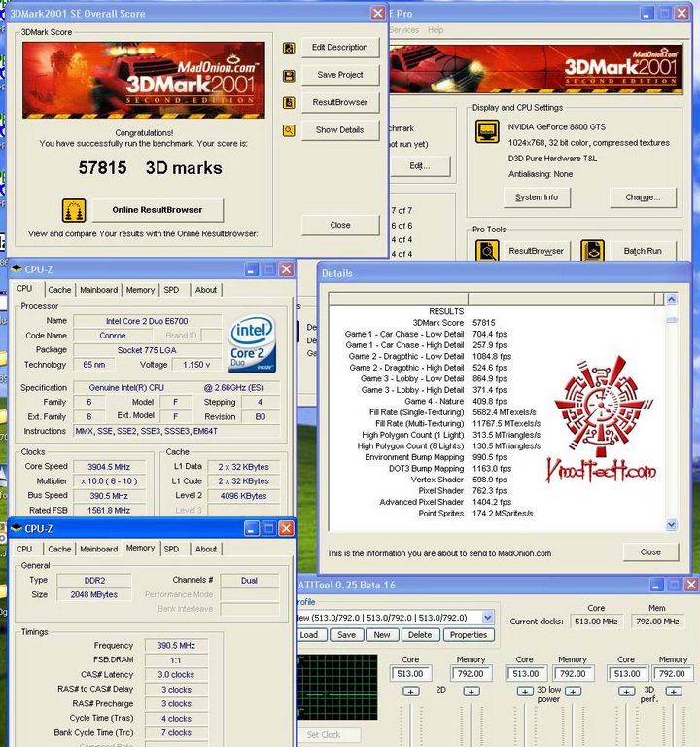Click CPU-Z title icon in Memory window
The image size is (700, 747).
tap(17, 528)
